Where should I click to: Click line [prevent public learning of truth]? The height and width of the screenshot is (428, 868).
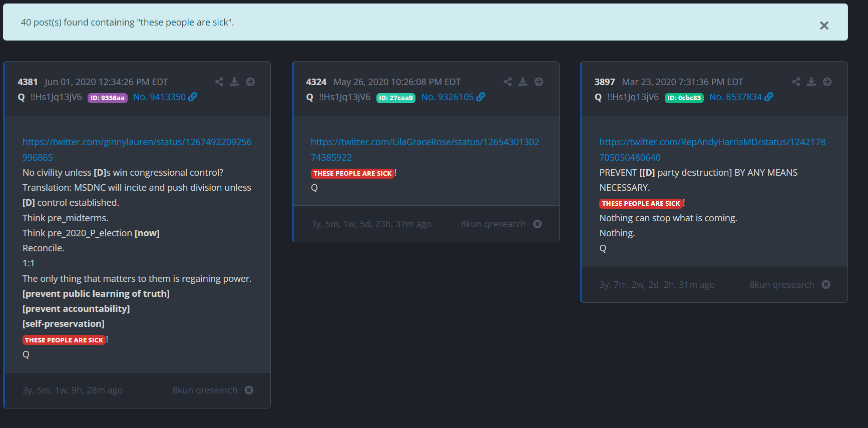[x=96, y=294]
